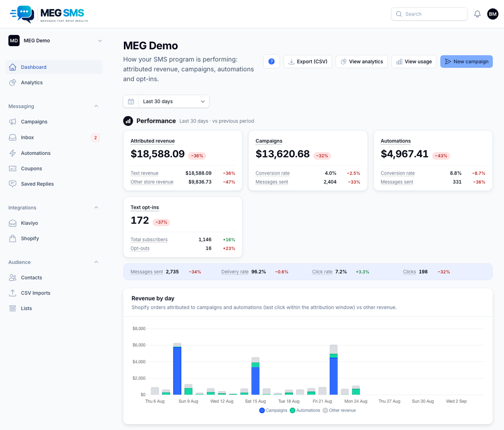This screenshot has height=430, width=504.
Task: Click the Attributed revenue label
Action: 152,141
